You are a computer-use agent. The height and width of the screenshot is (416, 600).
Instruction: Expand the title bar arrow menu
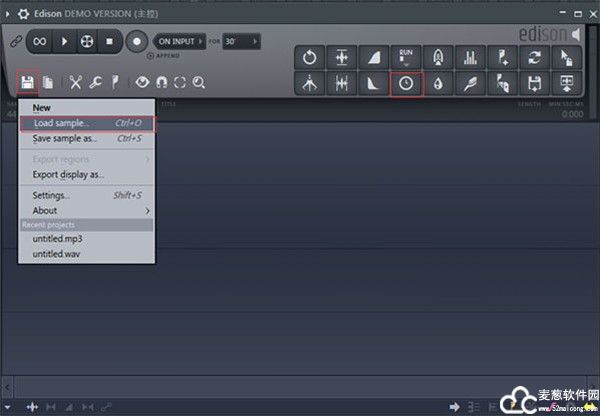coord(7,14)
